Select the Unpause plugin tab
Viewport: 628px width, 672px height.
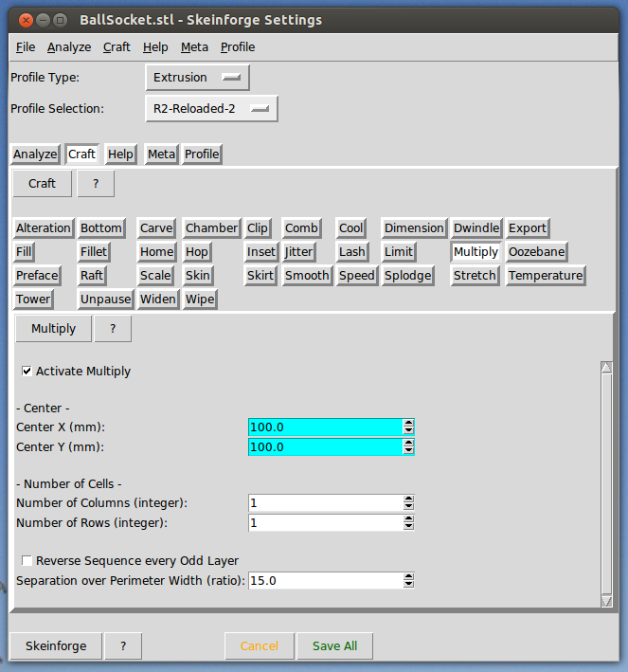pyautogui.click(x=106, y=299)
